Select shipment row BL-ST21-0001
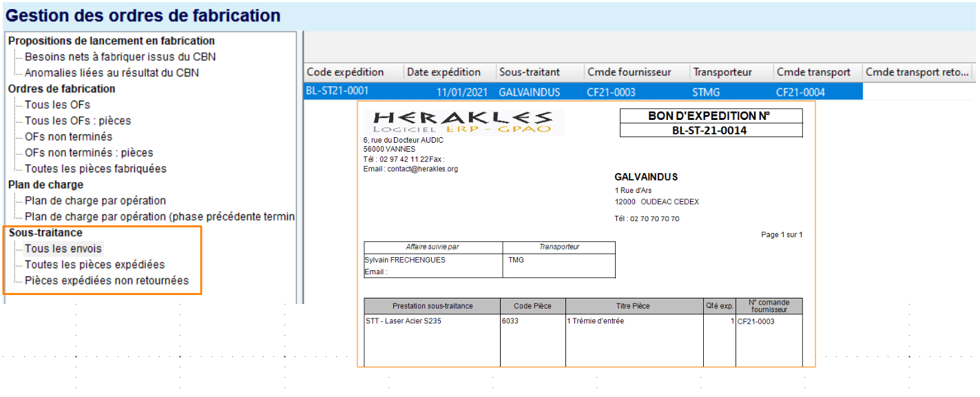Image resolution: width=980 pixels, height=397 pixels. 337,92
